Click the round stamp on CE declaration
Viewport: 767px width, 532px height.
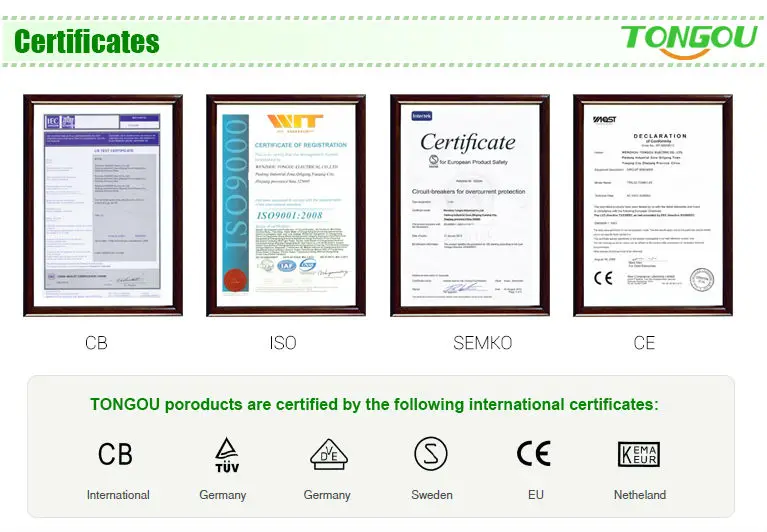702,280
